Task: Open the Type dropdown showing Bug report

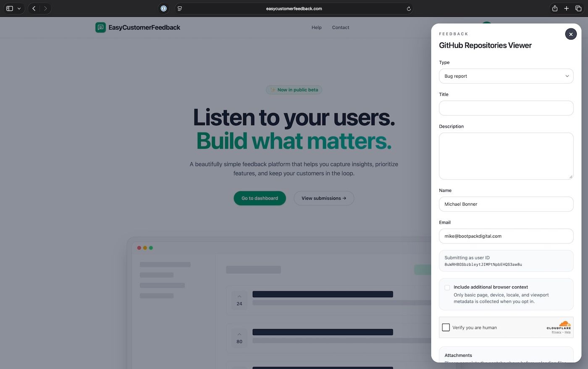Action: tap(506, 76)
